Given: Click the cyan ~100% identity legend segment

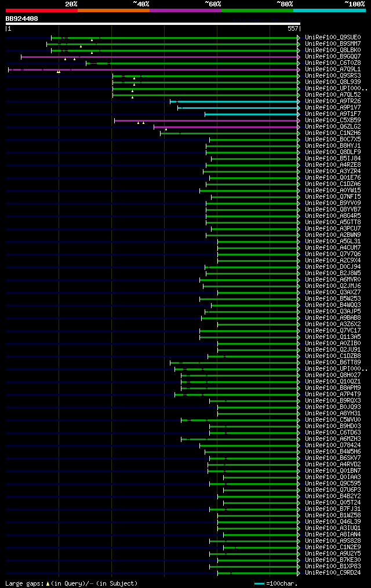Looking at the screenshot, I should [x=329, y=10].
